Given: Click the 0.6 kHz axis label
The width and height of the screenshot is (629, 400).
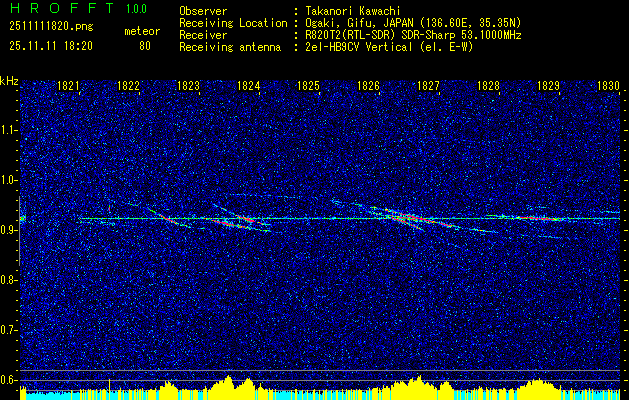Looking at the screenshot, I should point(9,380).
